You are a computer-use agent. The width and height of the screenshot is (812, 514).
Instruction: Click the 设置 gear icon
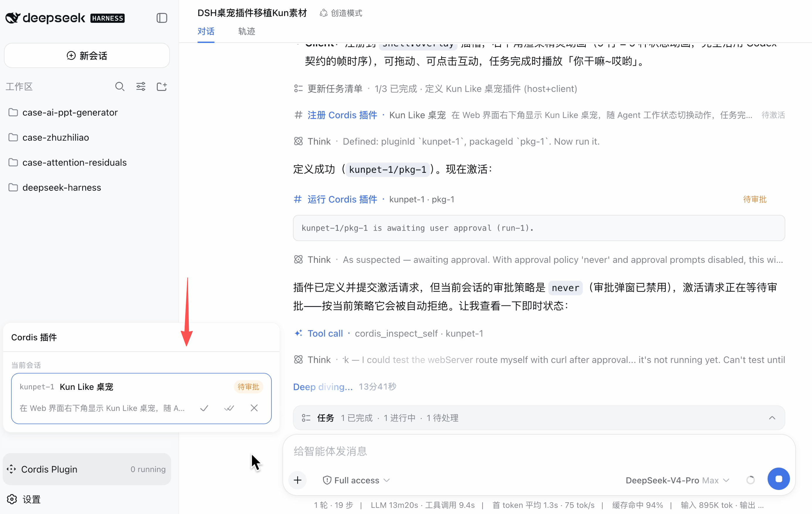pyautogui.click(x=12, y=499)
